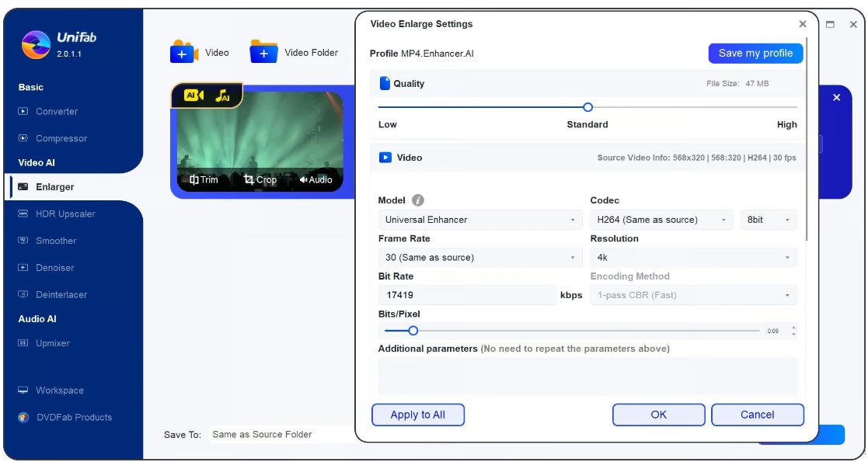The width and height of the screenshot is (868, 462).
Task: Click the Deinterlacer sidebar icon
Action: [23, 295]
